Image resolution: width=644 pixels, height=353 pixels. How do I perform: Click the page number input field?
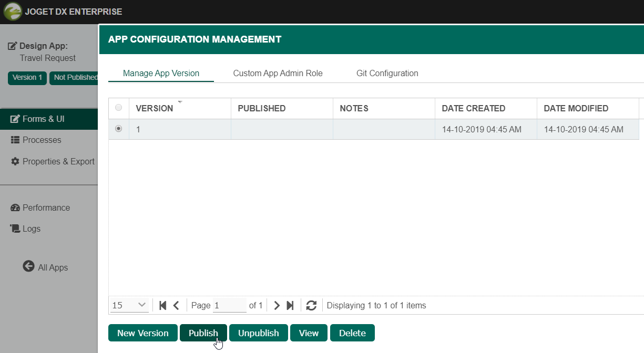point(230,305)
